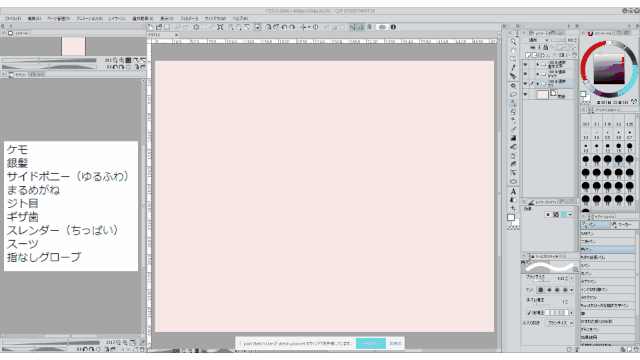
Task: Toggle snap to special ruler button
Action: pos(360,27)
